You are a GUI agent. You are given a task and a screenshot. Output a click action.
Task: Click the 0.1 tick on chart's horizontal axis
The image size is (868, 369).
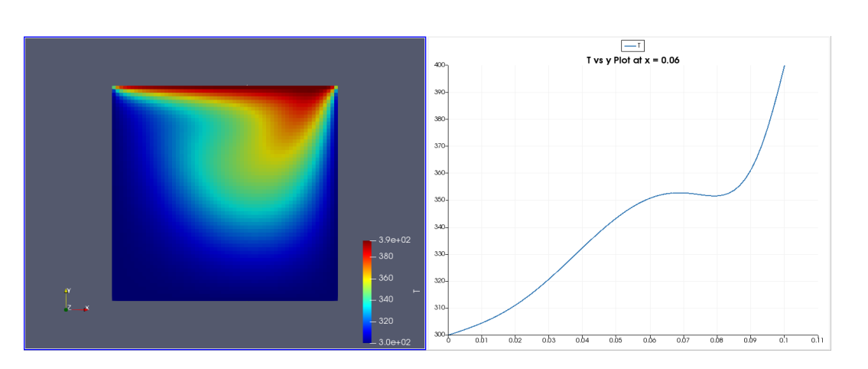click(784, 340)
